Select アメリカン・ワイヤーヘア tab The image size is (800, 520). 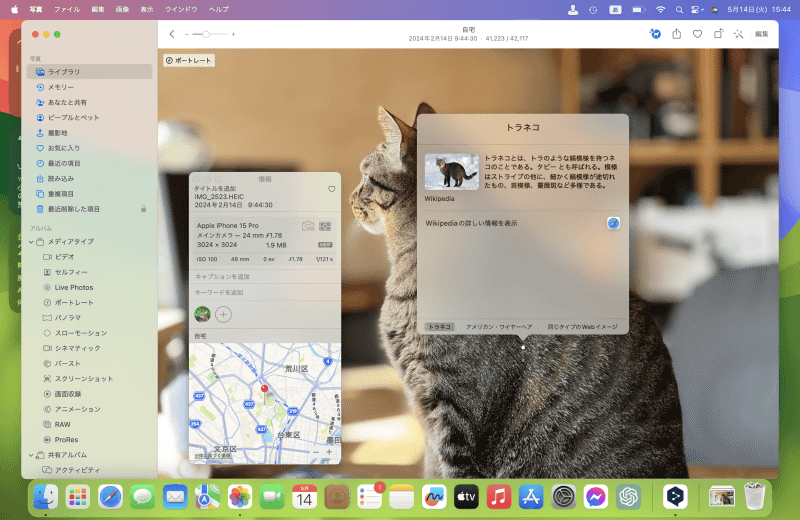coord(499,327)
